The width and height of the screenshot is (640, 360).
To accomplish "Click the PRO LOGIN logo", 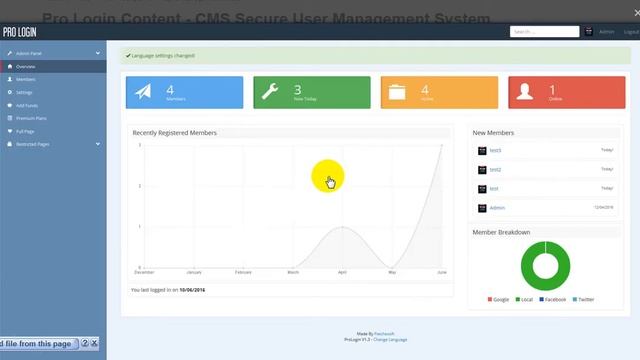I will click(20, 32).
